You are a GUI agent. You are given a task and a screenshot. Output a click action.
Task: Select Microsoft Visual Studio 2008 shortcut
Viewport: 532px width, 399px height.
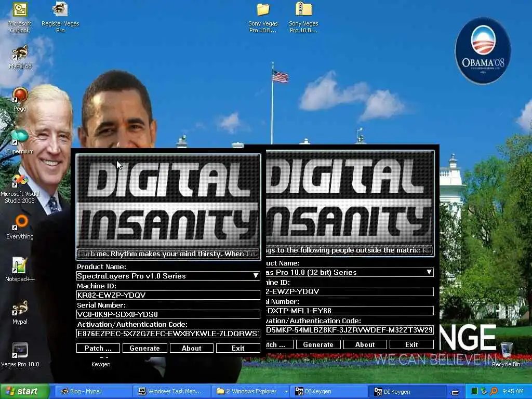(20, 188)
